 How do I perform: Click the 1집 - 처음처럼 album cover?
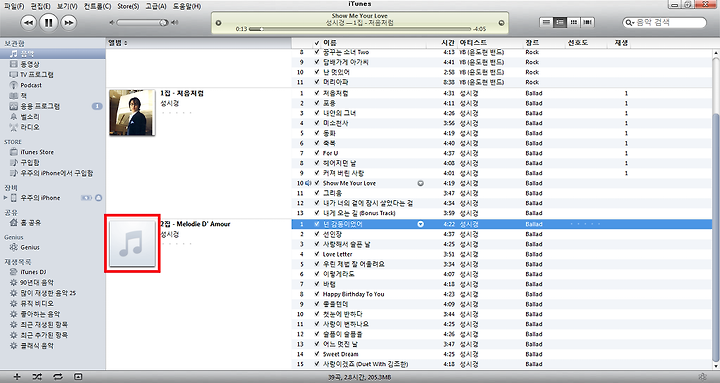(132, 113)
